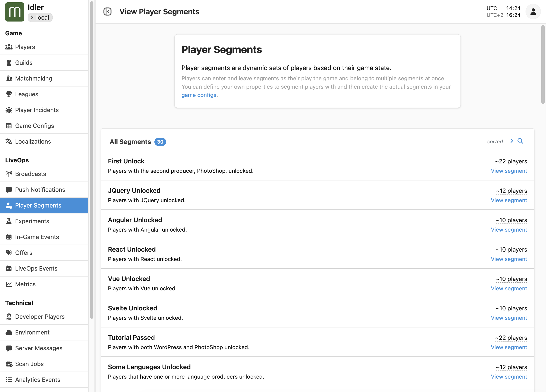Click the Experiments flask icon
Image resolution: width=546 pixels, height=392 pixels.
[x=9, y=221]
